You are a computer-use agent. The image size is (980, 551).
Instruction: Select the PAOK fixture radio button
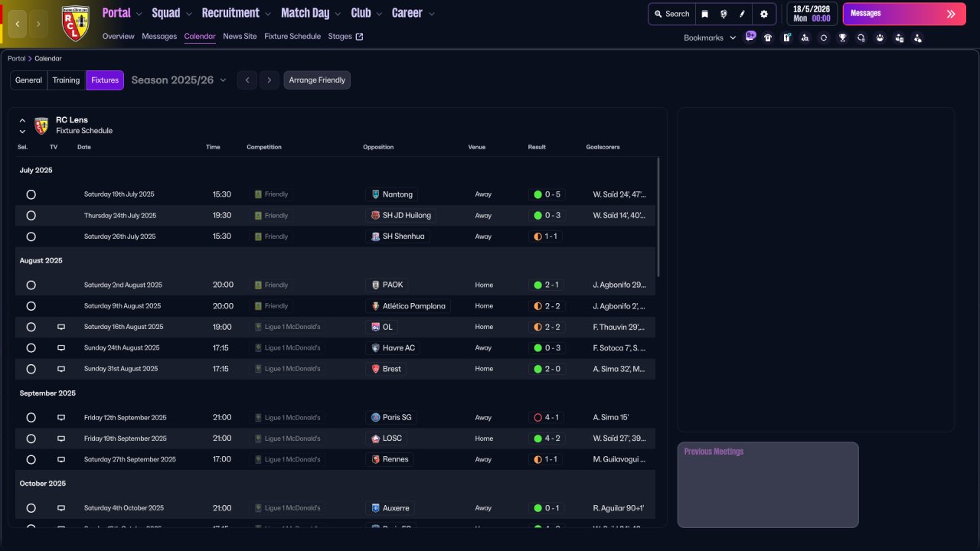31,285
